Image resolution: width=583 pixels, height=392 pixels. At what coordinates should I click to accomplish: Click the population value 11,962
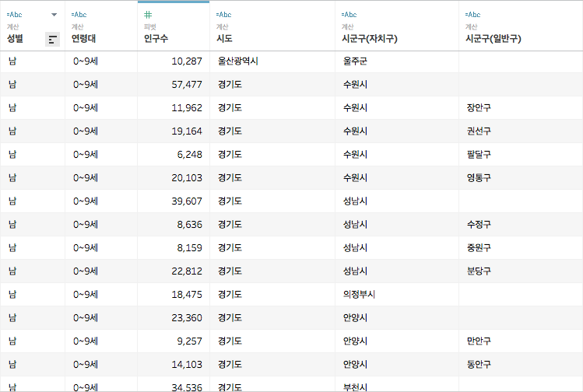(x=187, y=108)
